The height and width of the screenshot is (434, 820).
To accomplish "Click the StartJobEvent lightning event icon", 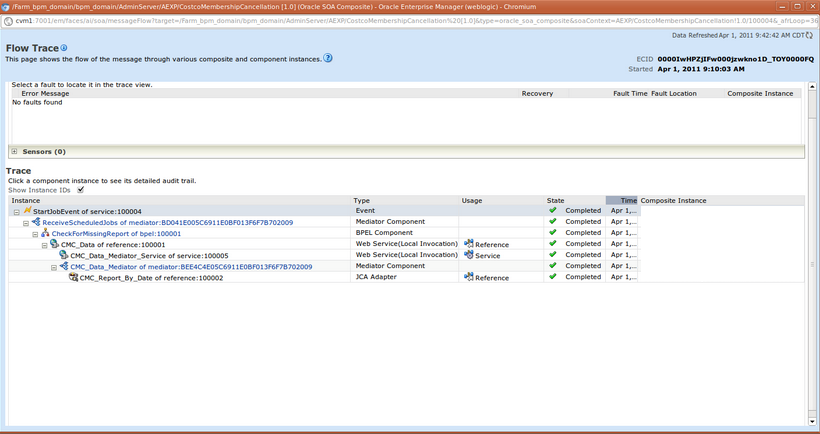I will coord(27,211).
